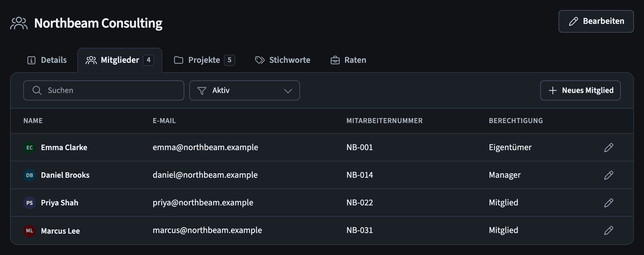Click the team icon beside Northbeam Consulting
The height and width of the screenshot is (255, 644).
tap(19, 23)
